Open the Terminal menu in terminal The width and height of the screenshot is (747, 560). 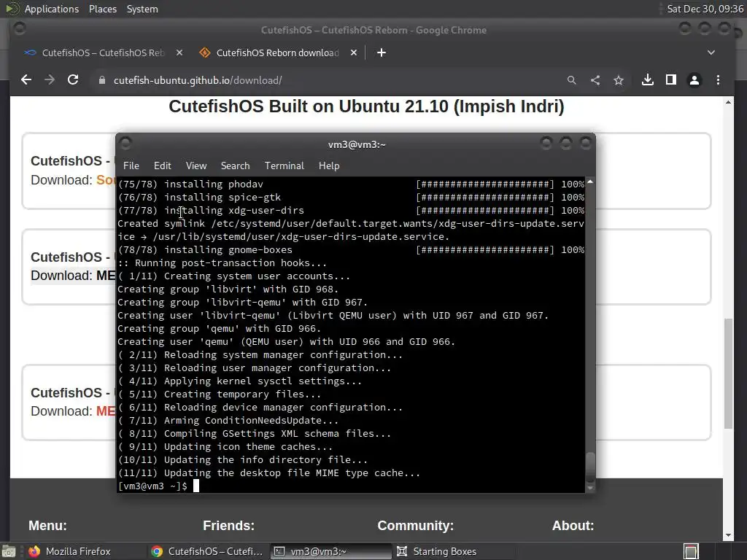285,166
